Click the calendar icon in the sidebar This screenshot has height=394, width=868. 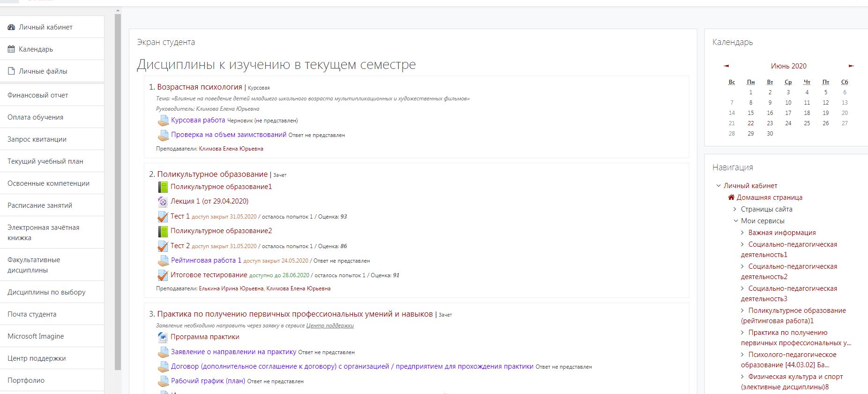[x=11, y=49]
